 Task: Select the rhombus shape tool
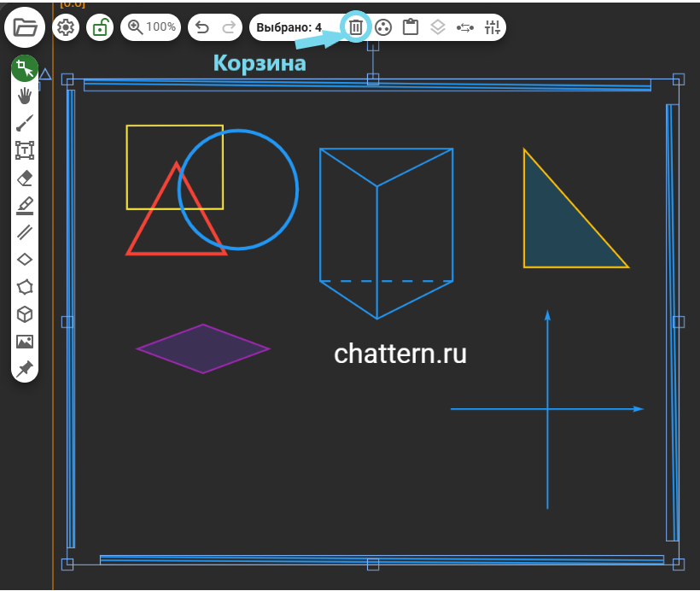25,259
